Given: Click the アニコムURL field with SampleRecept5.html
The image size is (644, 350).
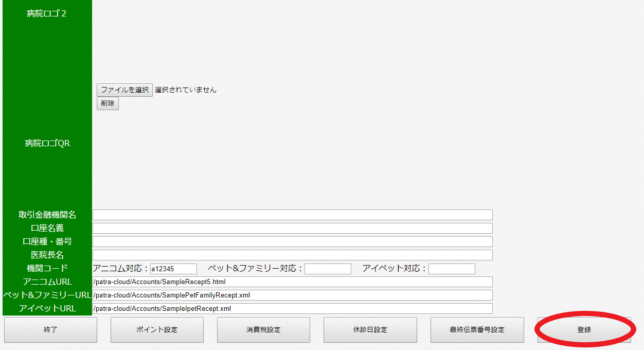Looking at the screenshot, I should [293, 282].
